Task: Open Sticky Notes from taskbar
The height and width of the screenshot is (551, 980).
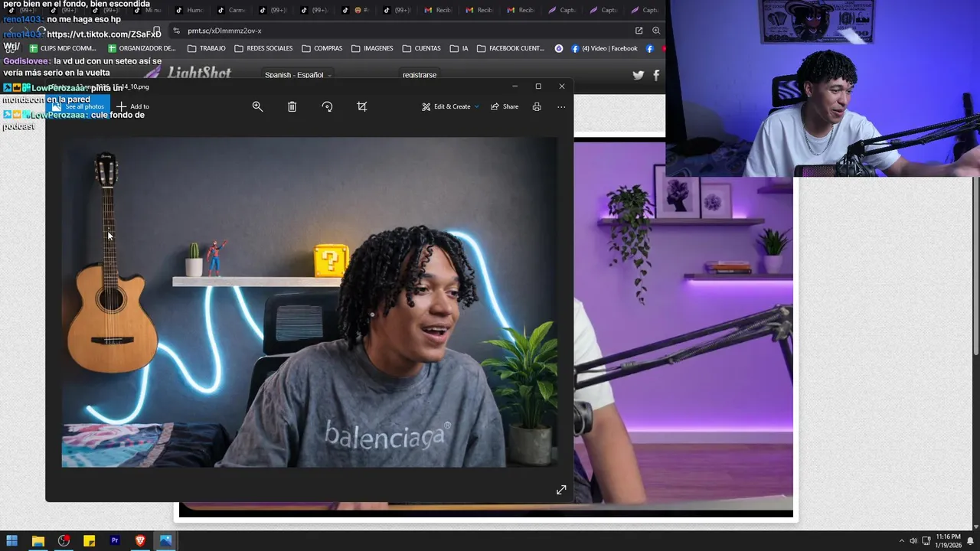Action: [x=89, y=540]
